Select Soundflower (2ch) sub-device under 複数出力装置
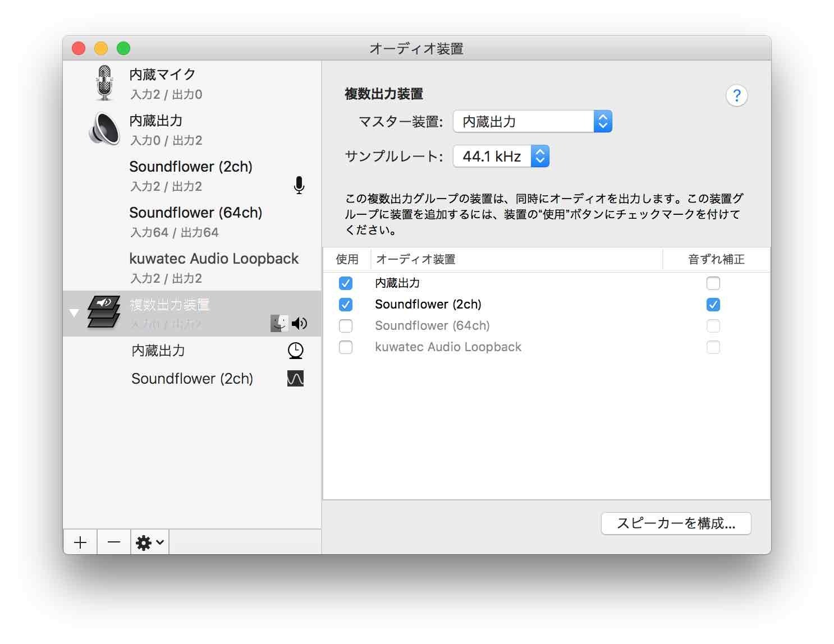This screenshot has height=644, width=834. point(192,379)
